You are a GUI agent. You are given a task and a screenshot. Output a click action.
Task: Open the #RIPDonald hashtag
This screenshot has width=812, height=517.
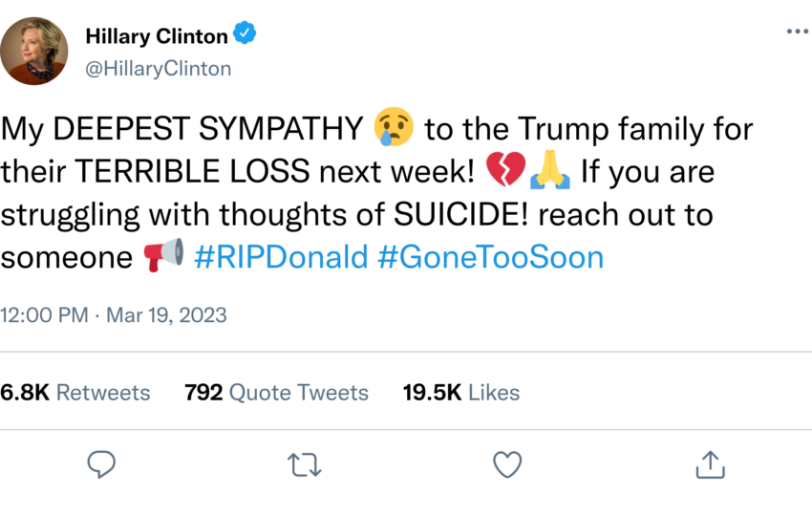coord(281,257)
